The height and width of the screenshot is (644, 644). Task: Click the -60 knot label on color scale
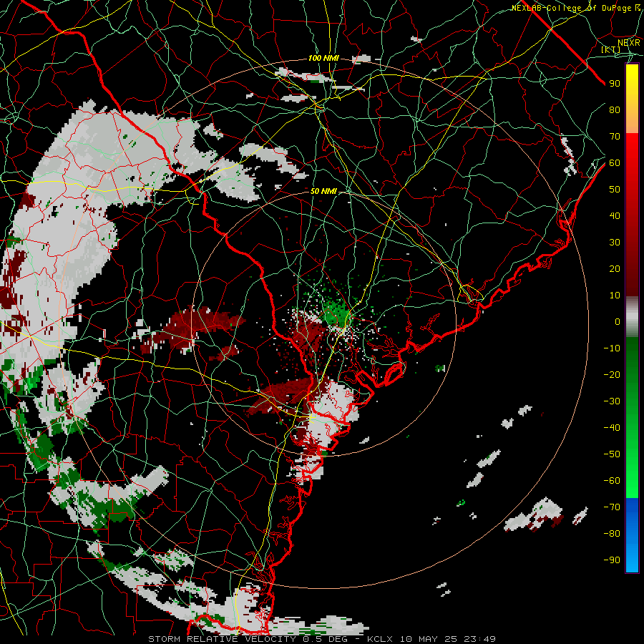612,481
